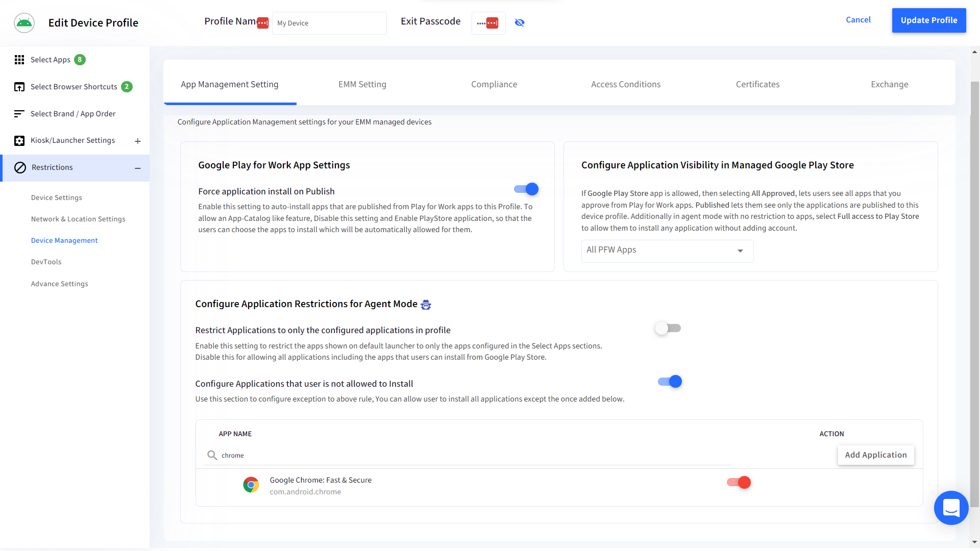Expand Kiosk/Launcher Settings with the plus
Viewport: 980px width, 551px height.
coord(137,141)
